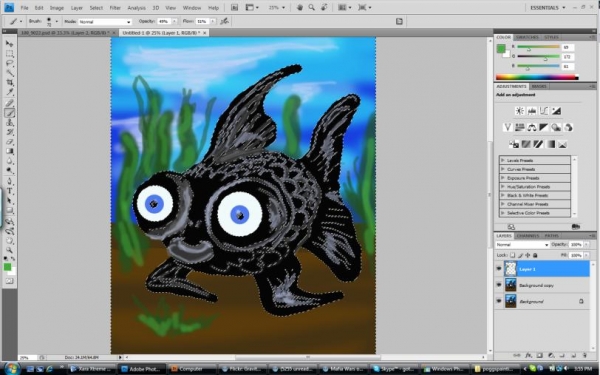This screenshot has width=600, height=375.
Task: Switch to the Masks tab
Action: click(x=539, y=86)
